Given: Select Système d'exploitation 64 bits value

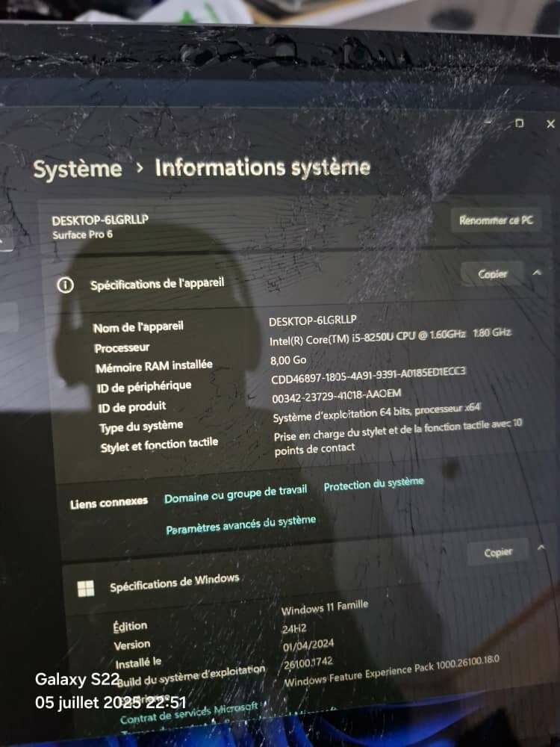Looking at the screenshot, I should (x=376, y=413).
